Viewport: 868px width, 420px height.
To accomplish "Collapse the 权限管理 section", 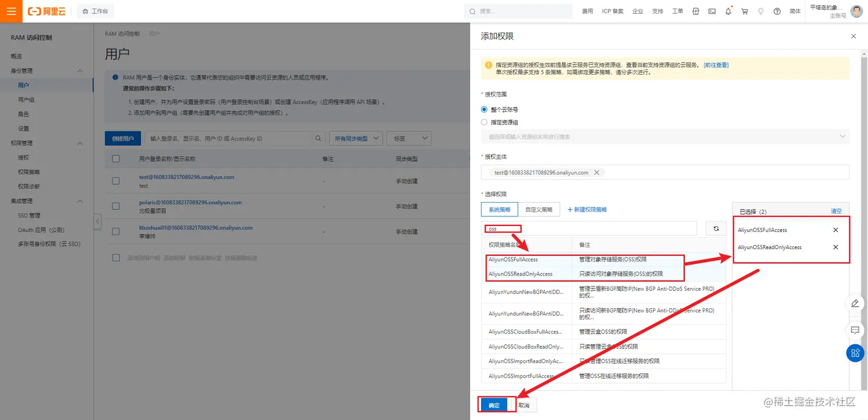I will point(80,143).
